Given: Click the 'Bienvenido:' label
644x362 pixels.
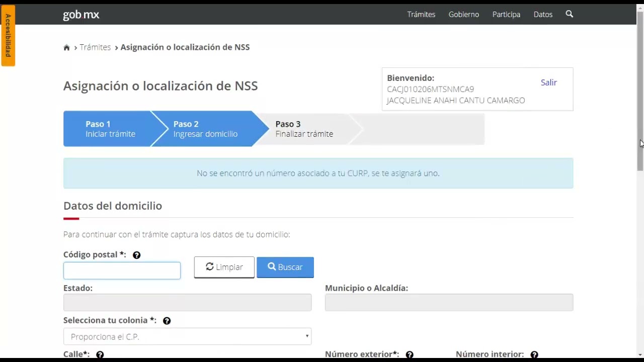Looking at the screenshot, I should pos(411,78).
